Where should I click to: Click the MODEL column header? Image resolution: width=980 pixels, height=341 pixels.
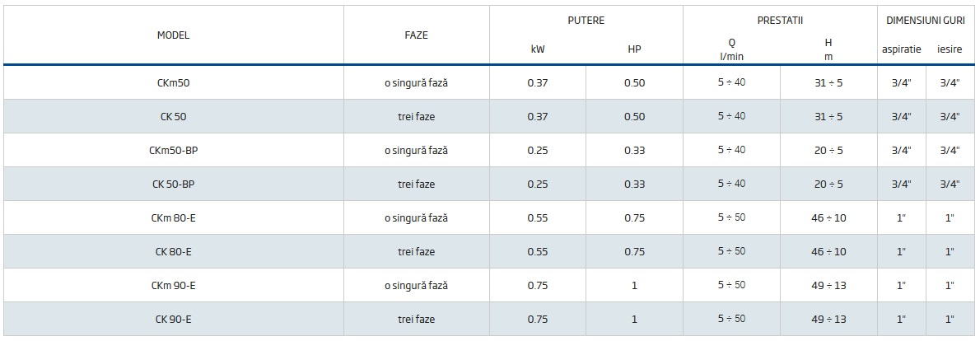(173, 35)
